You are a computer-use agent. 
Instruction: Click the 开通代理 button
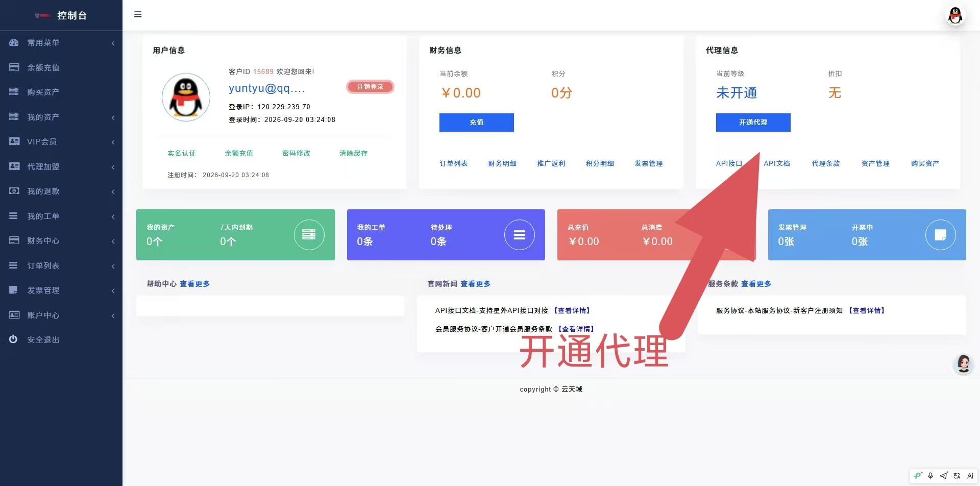click(753, 123)
